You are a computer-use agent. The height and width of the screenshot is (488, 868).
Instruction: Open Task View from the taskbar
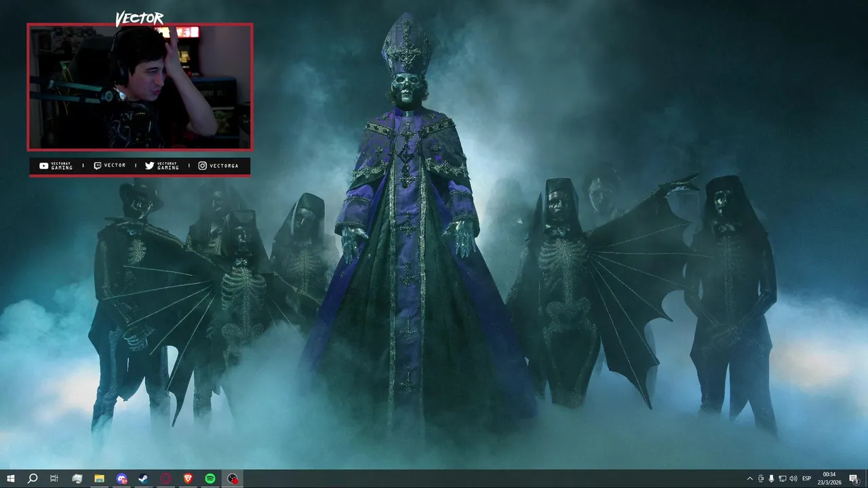click(x=54, y=479)
